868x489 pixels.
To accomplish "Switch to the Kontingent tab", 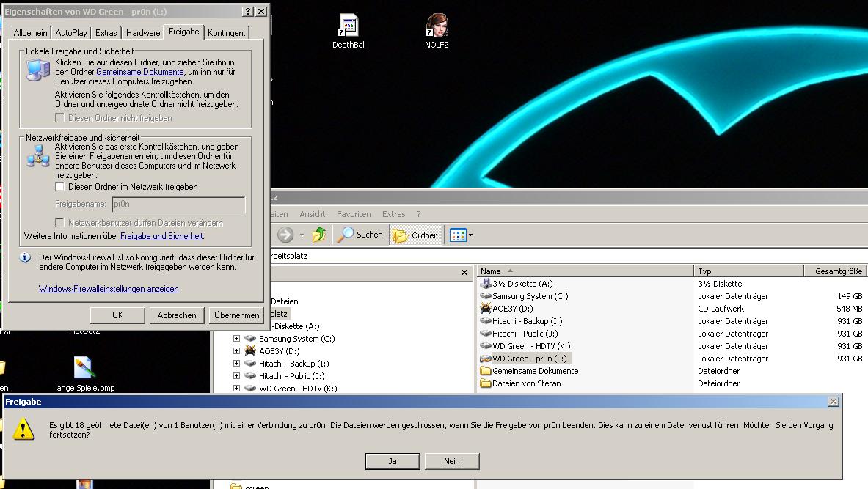I will coord(226,33).
